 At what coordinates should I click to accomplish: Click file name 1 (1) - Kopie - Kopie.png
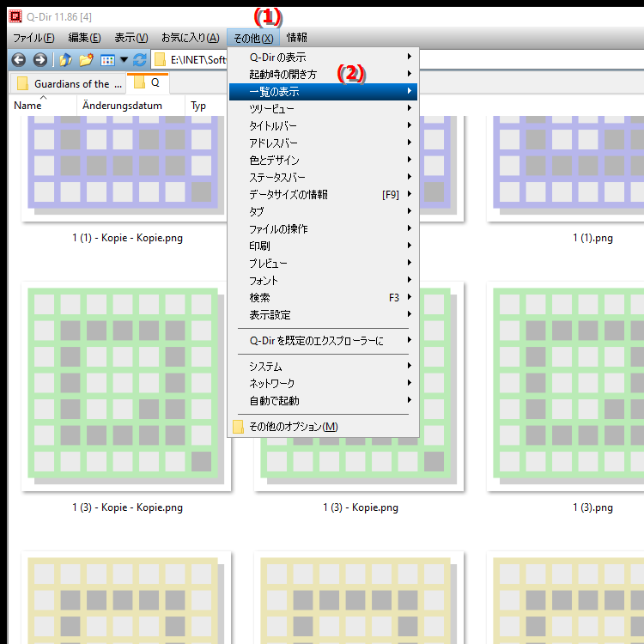click(127, 238)
